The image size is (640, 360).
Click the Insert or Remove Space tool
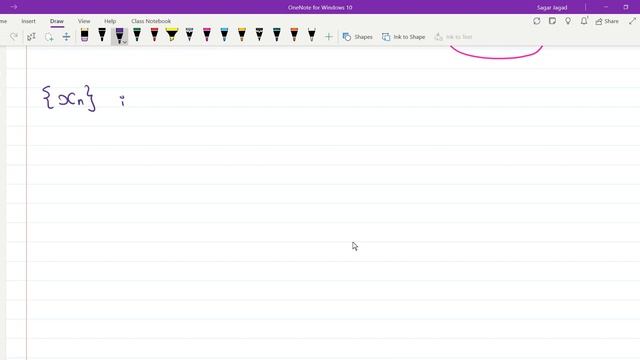click(66, 37)
